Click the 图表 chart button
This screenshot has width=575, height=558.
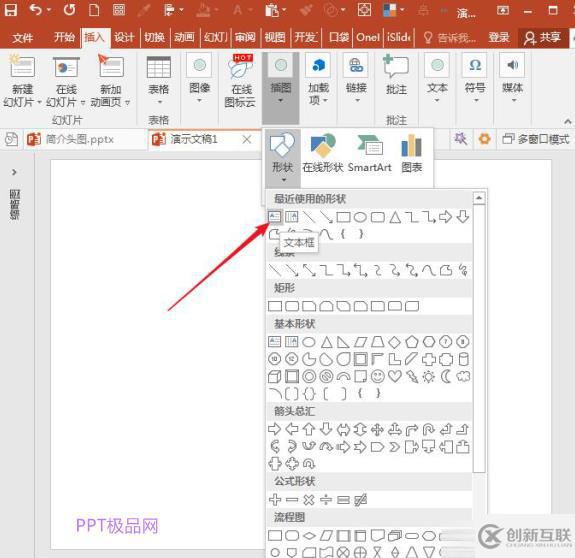point(411,153)
